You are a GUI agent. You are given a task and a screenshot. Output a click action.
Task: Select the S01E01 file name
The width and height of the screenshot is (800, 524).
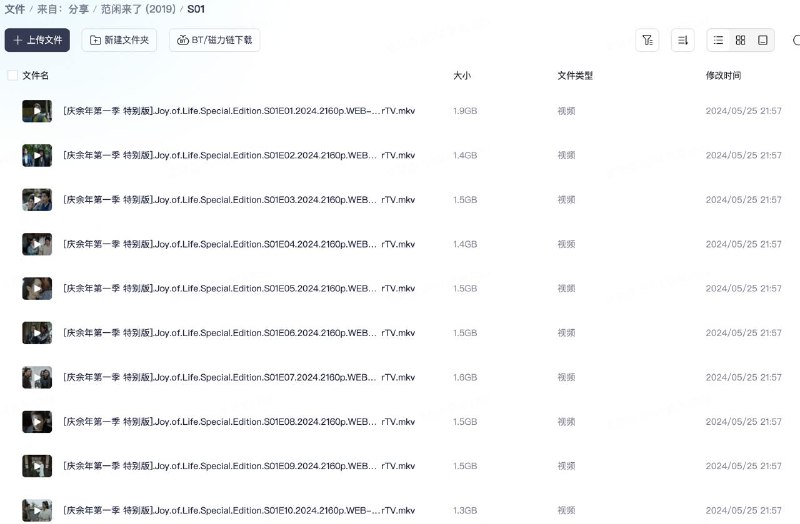coord(239,111)
